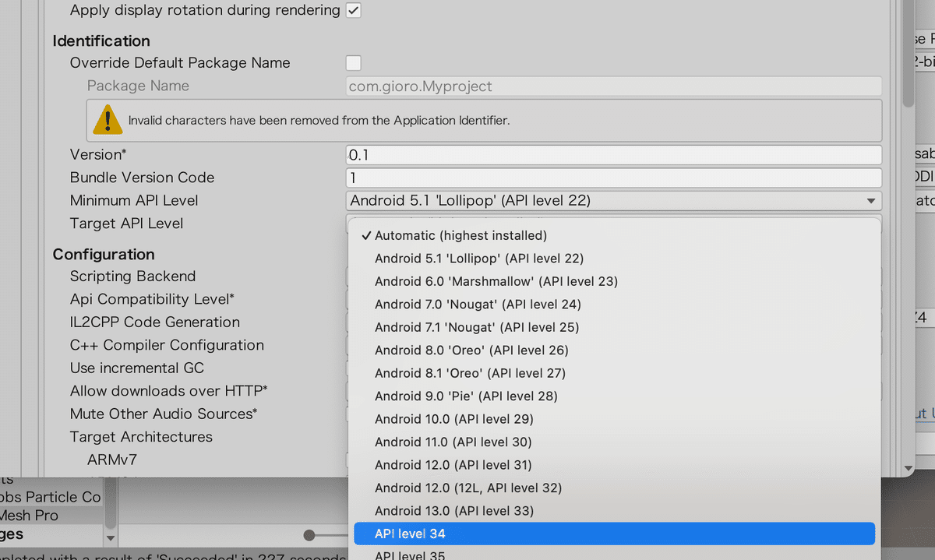Image resolution: width=935 pixels, height=560 pixels.
Task: Enable Override Default Package Name
Action: (x=353, y=63)
